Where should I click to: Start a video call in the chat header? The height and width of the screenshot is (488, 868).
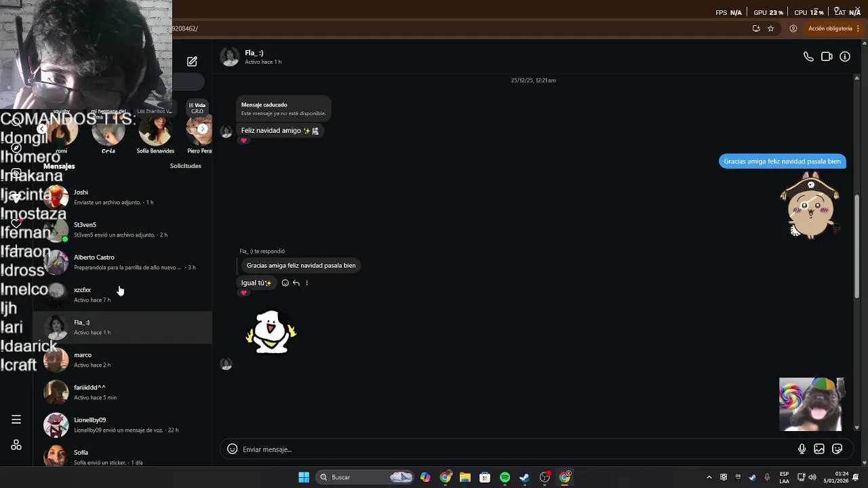(827, 57)
